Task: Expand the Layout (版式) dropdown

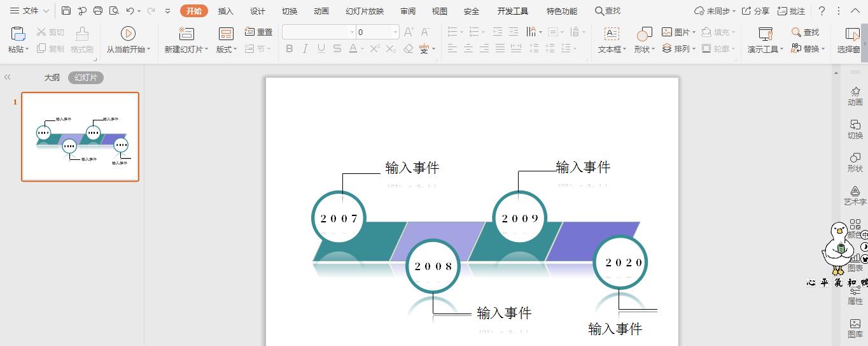Action: pyautogui.click(x=235, y=49)
